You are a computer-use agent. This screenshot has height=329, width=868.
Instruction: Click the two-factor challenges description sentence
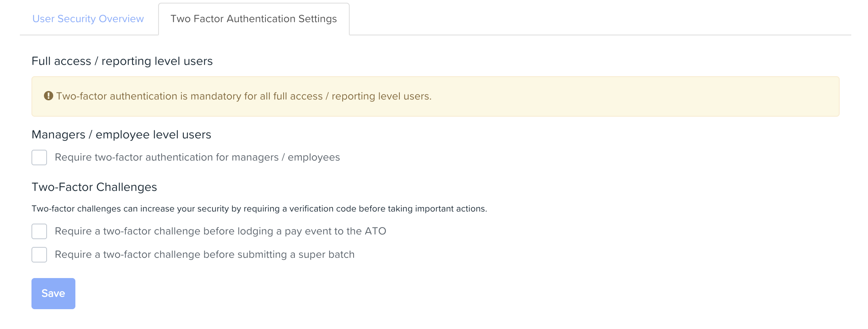coord(259,209)
